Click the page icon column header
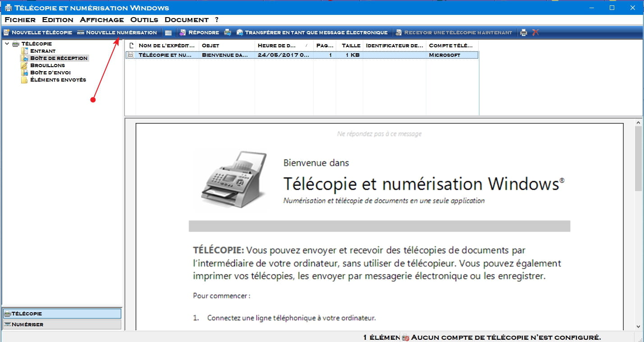The height and width of the screenshot is (342, 644). 131,45
